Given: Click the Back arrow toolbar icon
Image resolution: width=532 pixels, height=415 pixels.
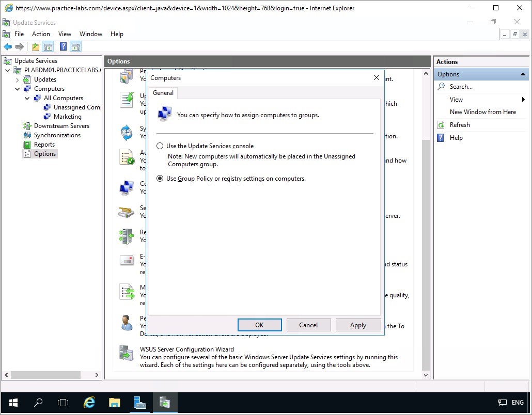Looking at the screenshot, I should pos(8,47).
